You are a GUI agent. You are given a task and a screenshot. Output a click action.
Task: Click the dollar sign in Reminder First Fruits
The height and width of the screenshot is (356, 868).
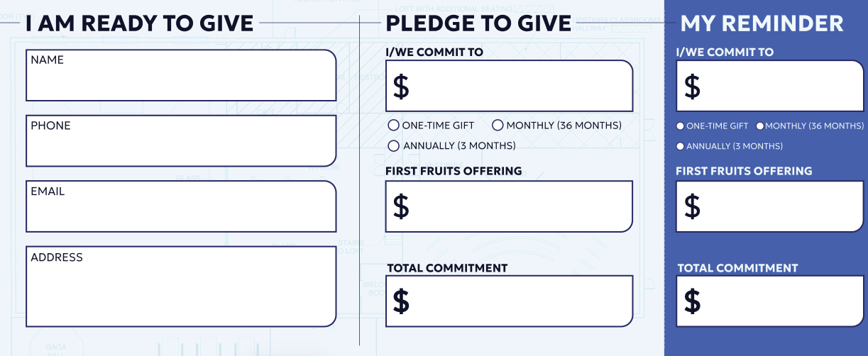coord(692,207)
